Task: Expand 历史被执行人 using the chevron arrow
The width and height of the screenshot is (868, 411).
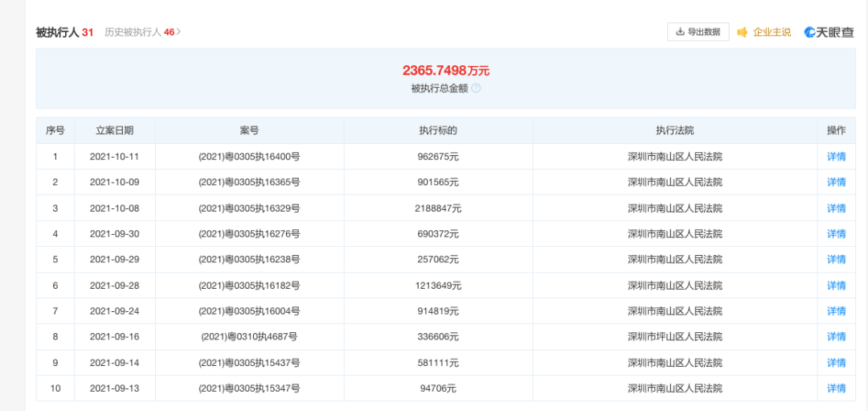Action: pyautogui.click(x=179, y=32)
